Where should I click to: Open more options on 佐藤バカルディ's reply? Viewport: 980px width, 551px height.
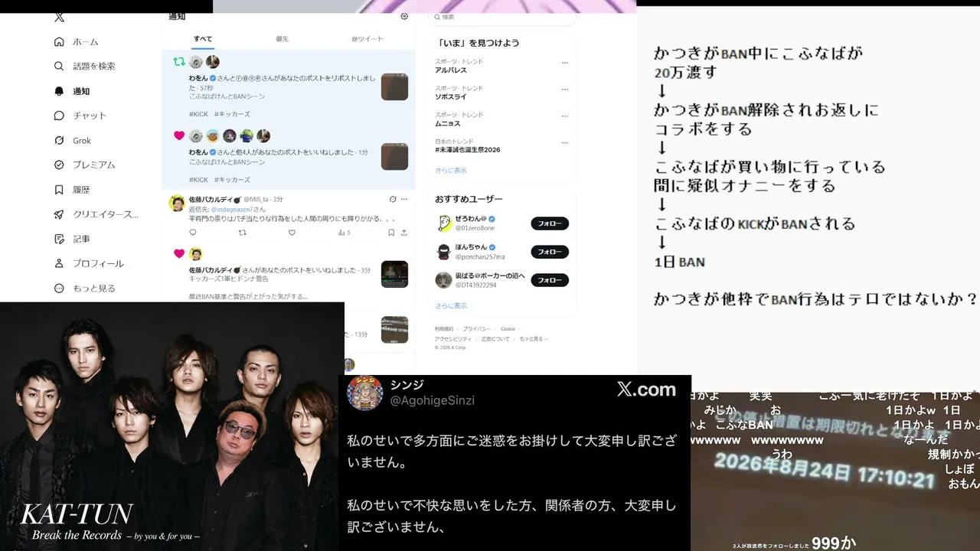coord(404,199)
